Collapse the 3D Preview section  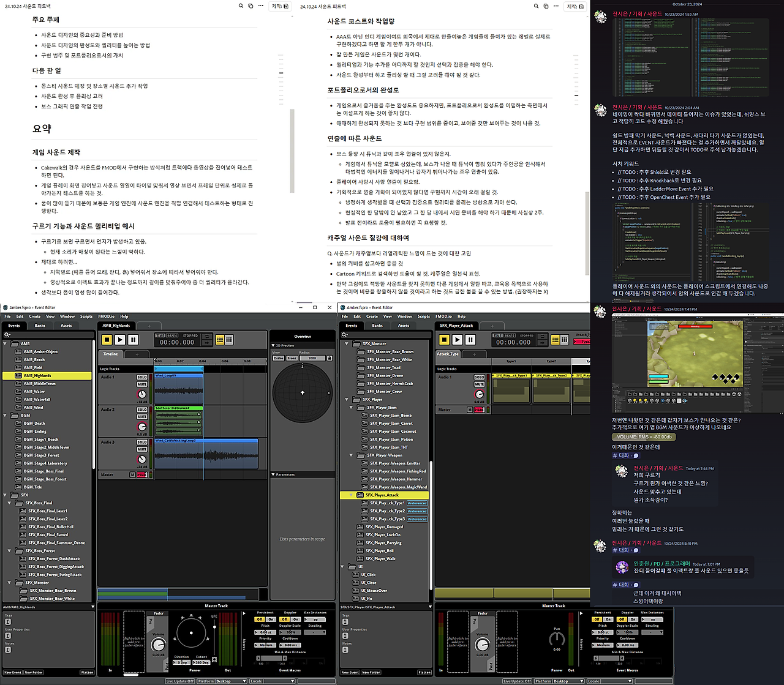(273, 345)
